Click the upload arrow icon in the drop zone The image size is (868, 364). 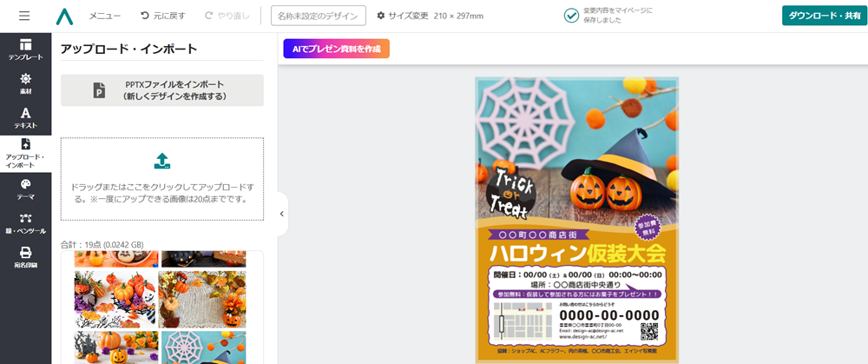pos(161,162)
